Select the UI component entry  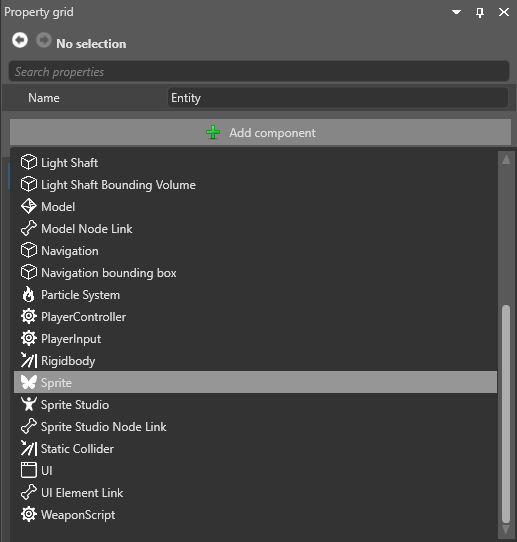(255, 470)
